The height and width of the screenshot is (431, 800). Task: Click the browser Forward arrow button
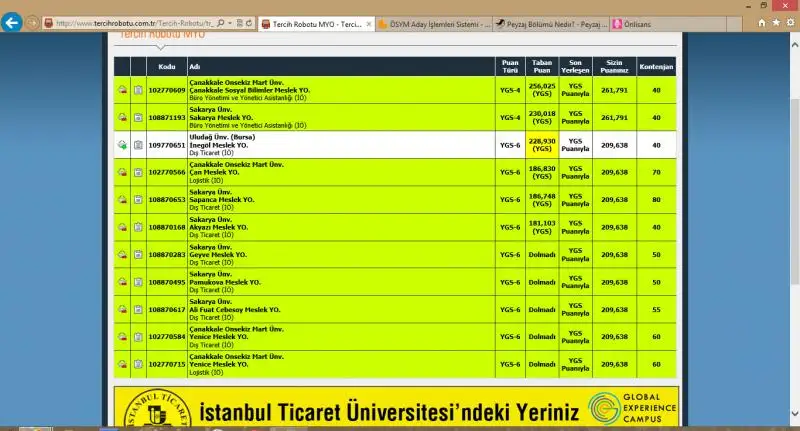tap(34, 22)
